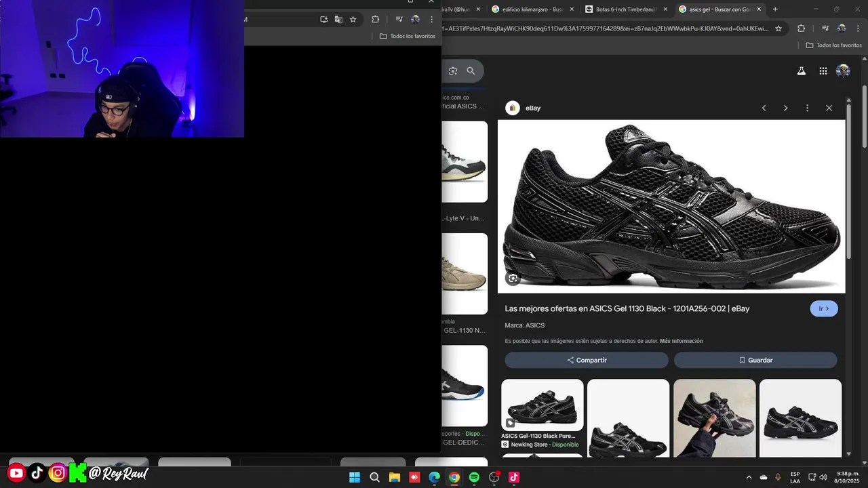
Task: Go to next image in eBay panel
Action: (785, 108)
